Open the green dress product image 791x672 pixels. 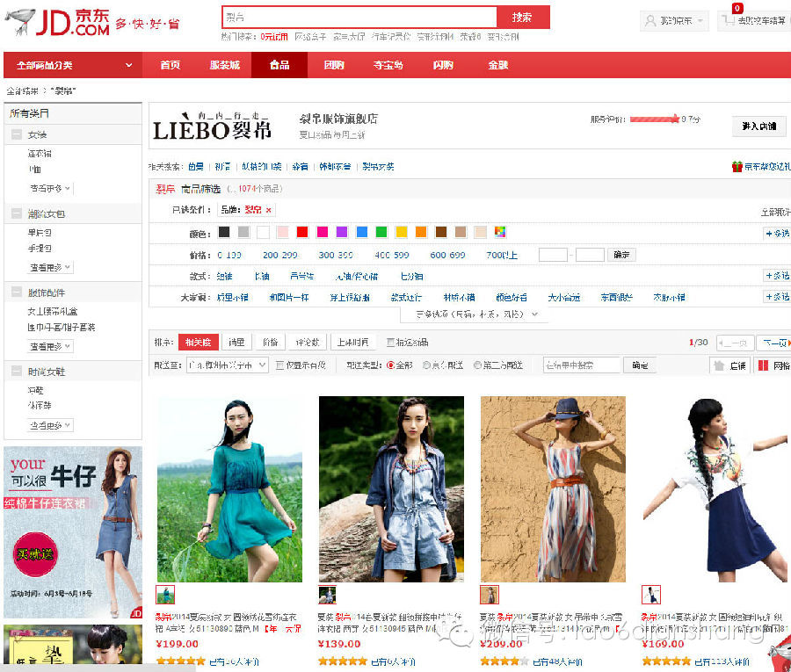tap(229, 489)
